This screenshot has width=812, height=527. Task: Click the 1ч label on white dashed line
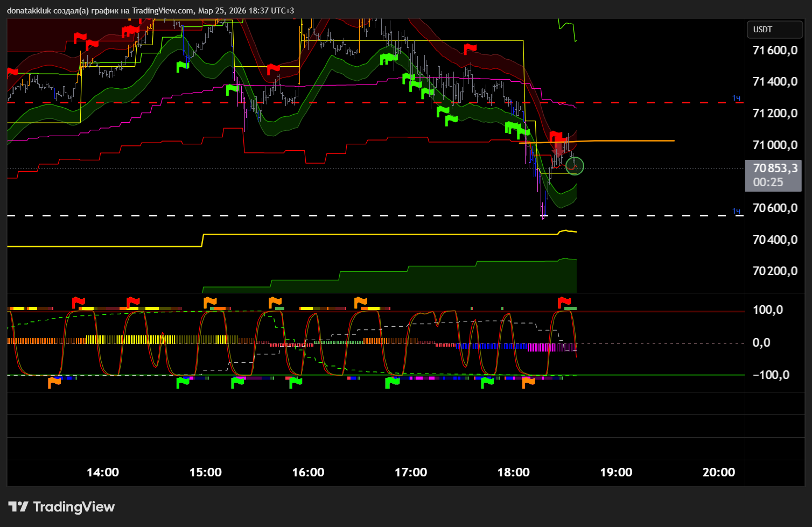(736, 211)
